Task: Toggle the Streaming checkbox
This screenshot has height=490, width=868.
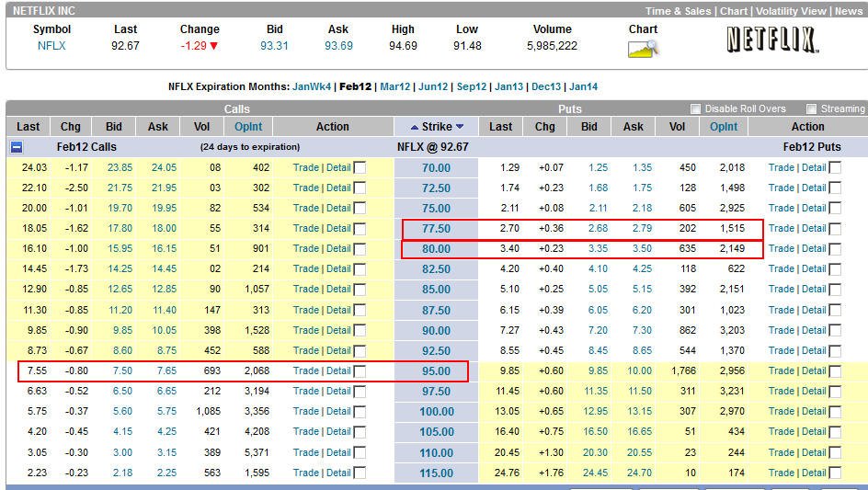Action: pyautogui.click(x=812, y=108)
